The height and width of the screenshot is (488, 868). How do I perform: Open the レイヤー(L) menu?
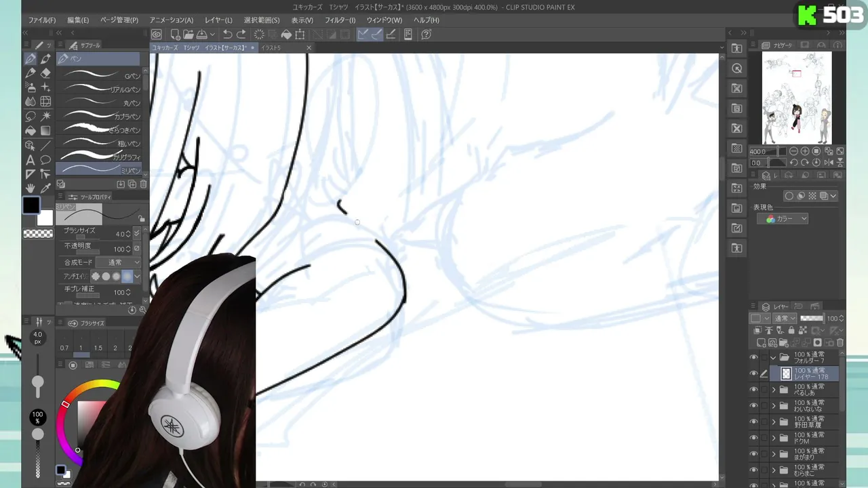pyautogui.click(x=218, y=20)
